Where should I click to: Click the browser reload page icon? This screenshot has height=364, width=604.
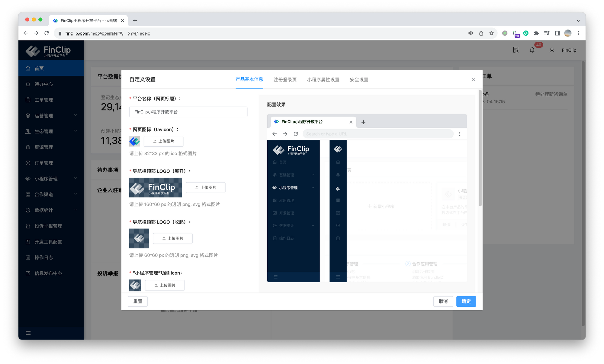(x=47, y=33)
